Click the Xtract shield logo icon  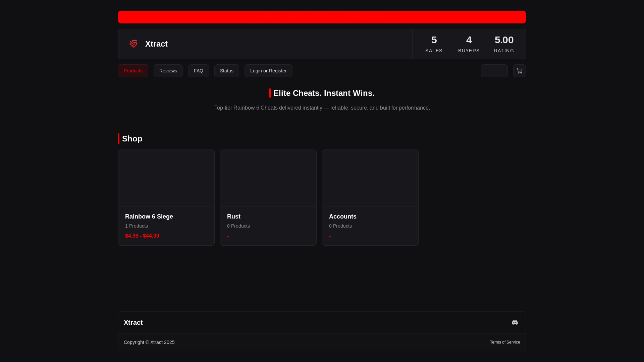[133, 44]
